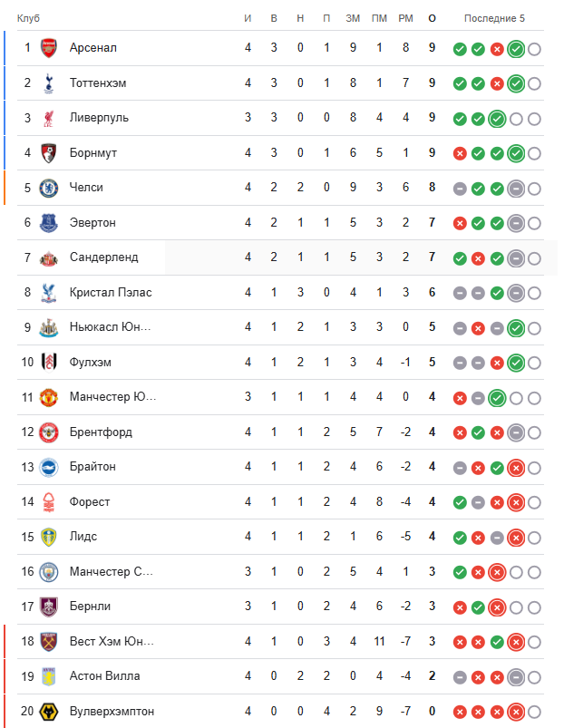Click the Tottenham club crest icon
Viewport: 564px width, 728px height.
tap(49, 83)
